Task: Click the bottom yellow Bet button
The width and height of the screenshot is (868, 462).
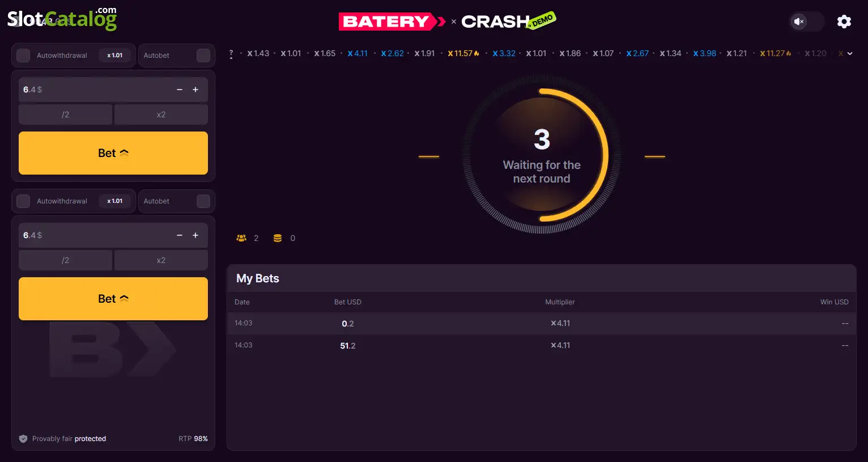Action: click(x=113, y=299)
